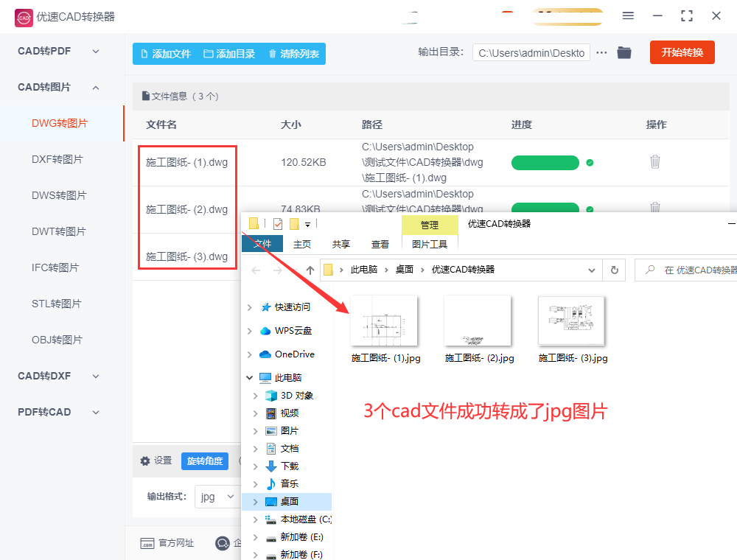This screenshot has height=560, width=737.
Task: Open the 官方网址 link
Action: pyautogui.click(x=167, y=543)
